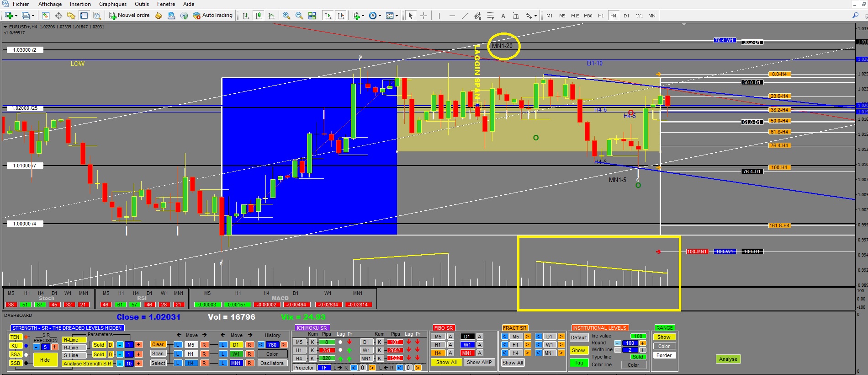Viewport: 868px width, 375px height.
Task: Open the Fenetre menu
Action: pyautogui.click(x=166, y=4)
